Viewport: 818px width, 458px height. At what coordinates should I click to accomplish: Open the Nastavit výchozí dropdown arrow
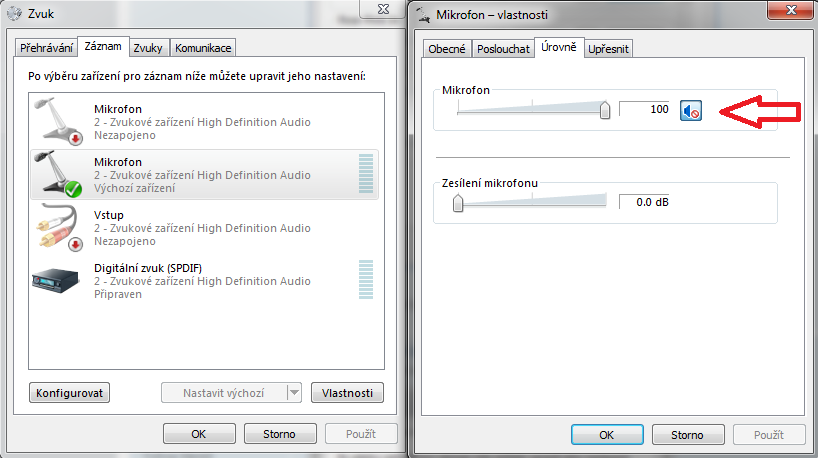coord(294,393)
